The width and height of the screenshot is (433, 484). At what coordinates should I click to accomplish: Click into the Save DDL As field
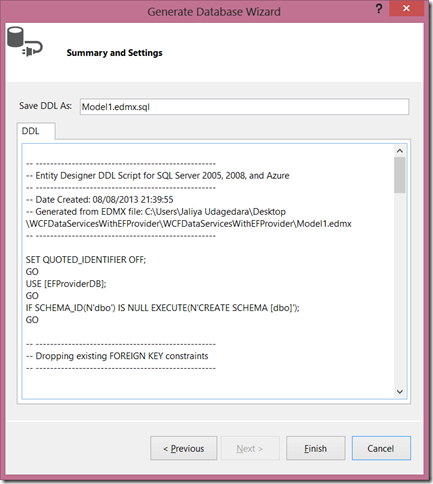(244, 107)
